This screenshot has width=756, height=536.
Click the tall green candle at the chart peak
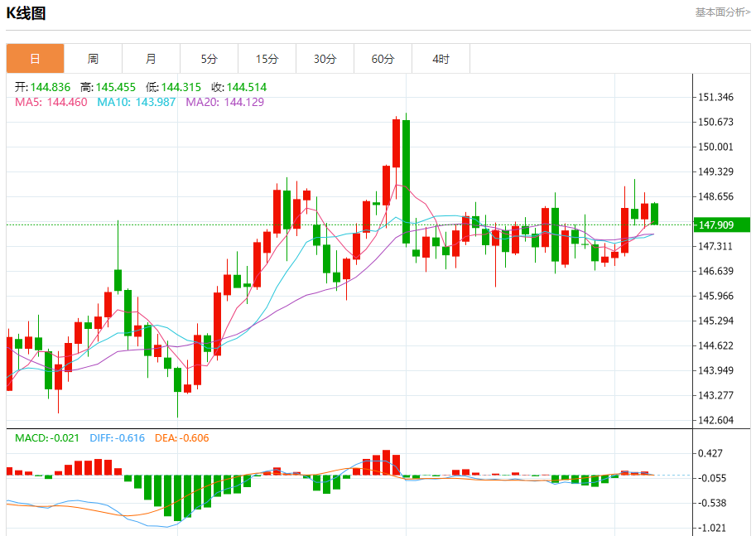[x=406, y=181]
